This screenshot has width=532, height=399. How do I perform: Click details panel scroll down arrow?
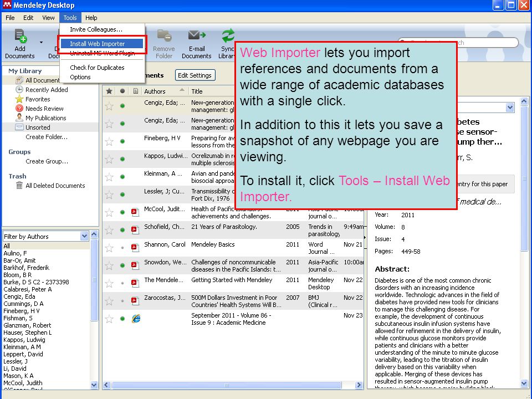pos(524,383)
